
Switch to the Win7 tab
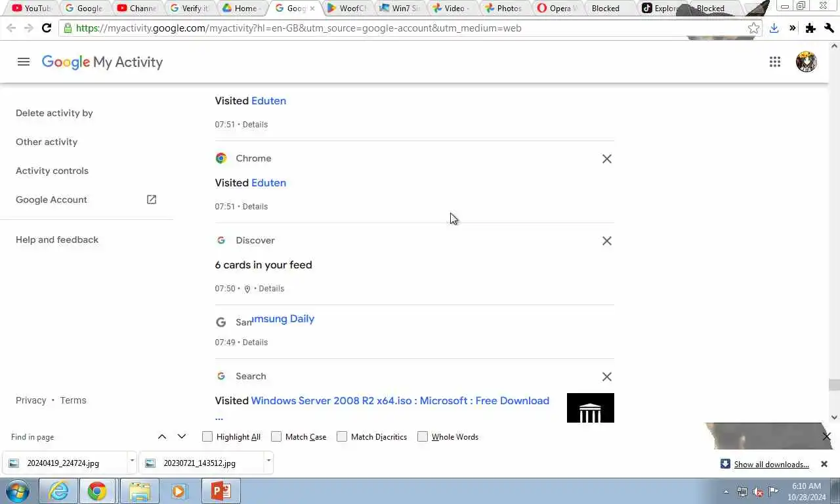pos(399,9)
